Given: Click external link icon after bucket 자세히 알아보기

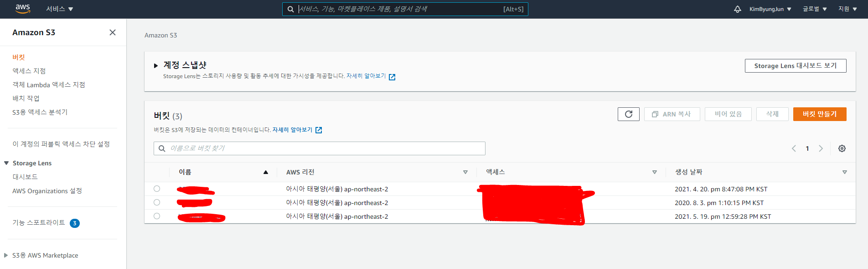Looking at the screenshot, I should pos(319,130).
